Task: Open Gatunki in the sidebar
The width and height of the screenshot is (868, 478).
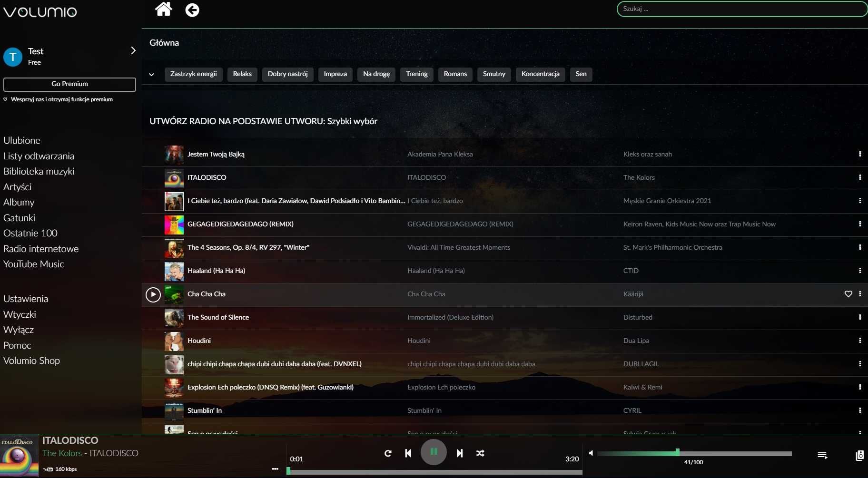Action: click(19, 218)
